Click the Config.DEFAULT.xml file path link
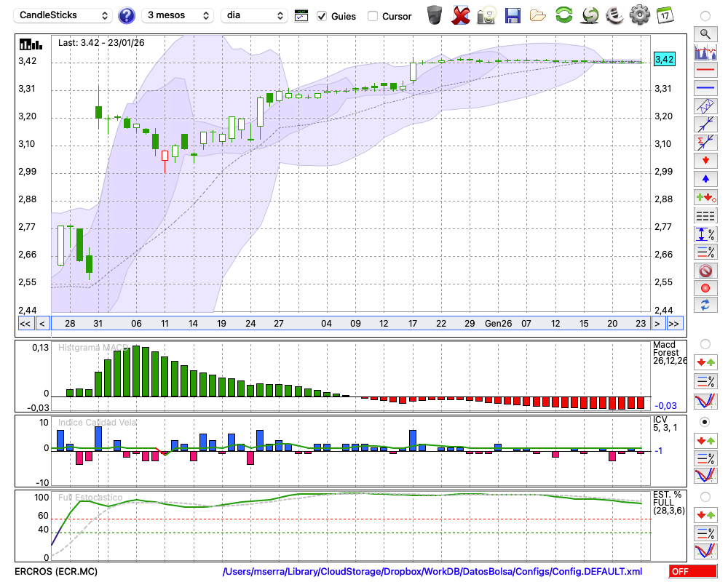Image resolution: width=728 pixels, height=582 pixels. click(432, 572)
